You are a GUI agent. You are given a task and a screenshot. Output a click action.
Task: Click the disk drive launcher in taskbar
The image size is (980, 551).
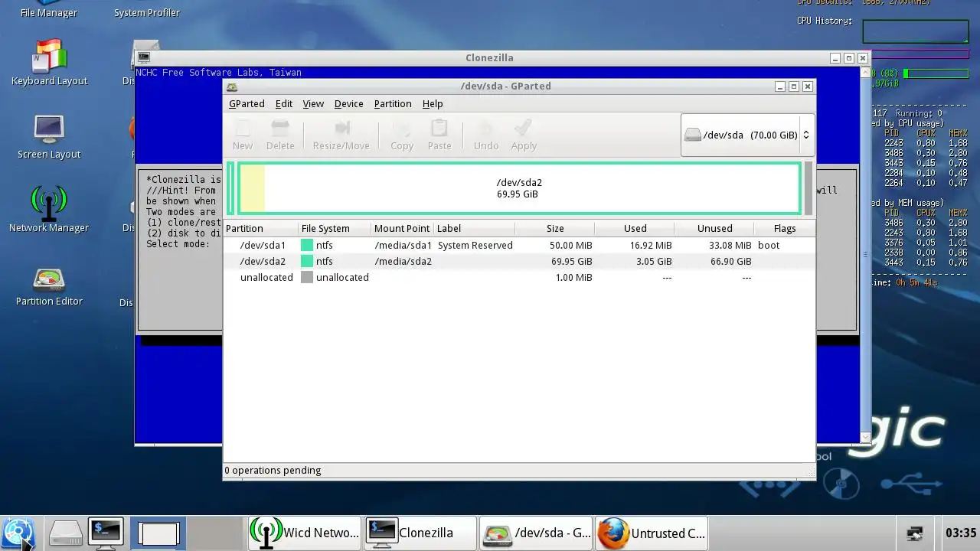(65, 533)
